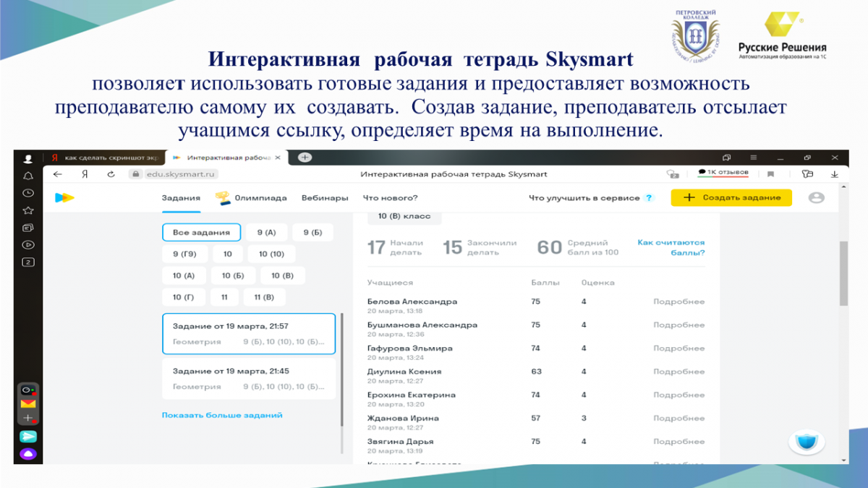Click 'Показать больше заданий' link
Viewport: 868px width, 488px height.
coord(222,416)
